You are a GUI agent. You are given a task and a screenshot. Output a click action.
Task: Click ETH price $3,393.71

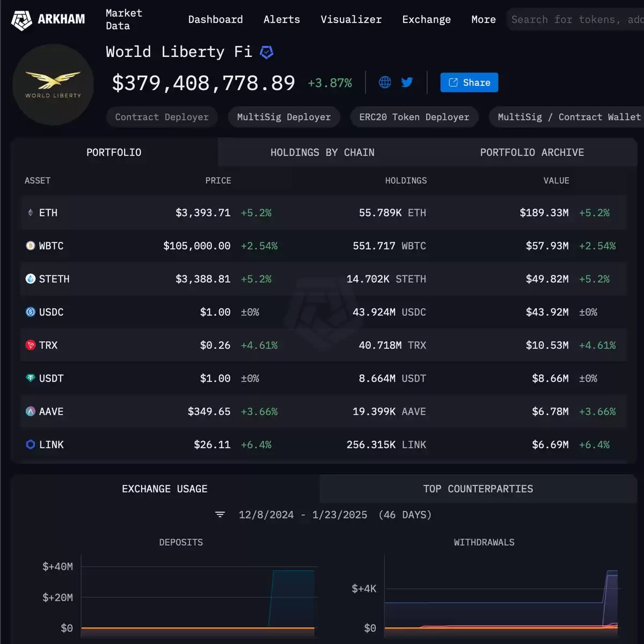(x=203, y=213)
